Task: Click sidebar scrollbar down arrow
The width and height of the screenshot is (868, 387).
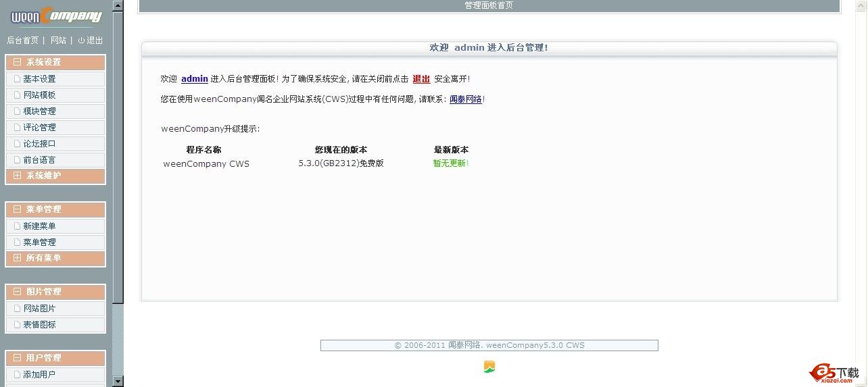Action: (118, 382)
